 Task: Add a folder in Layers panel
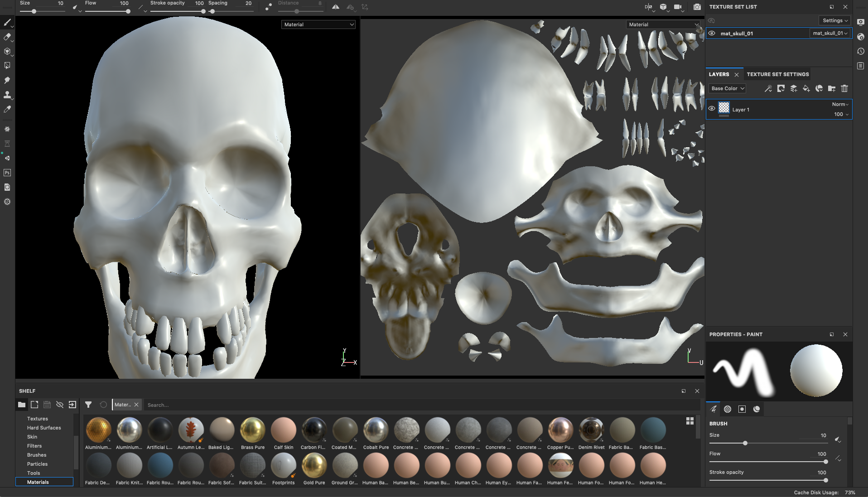click(832, 88)
